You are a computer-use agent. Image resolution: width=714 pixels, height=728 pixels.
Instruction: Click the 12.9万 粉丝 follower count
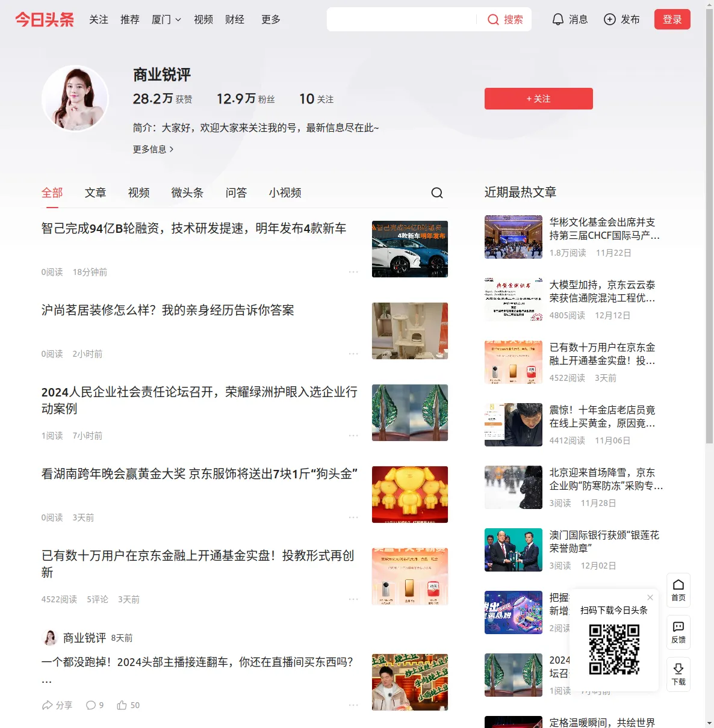(x=246, y=99)
